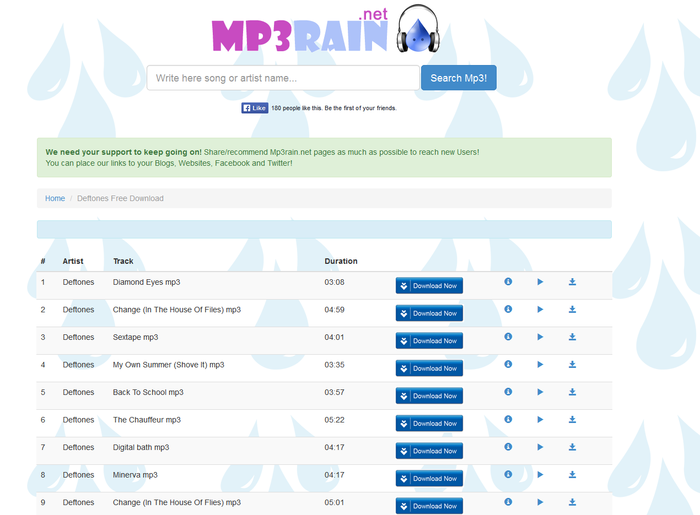
Task: Click the Search Mp3! button
Action: click(x=458, y=78)
